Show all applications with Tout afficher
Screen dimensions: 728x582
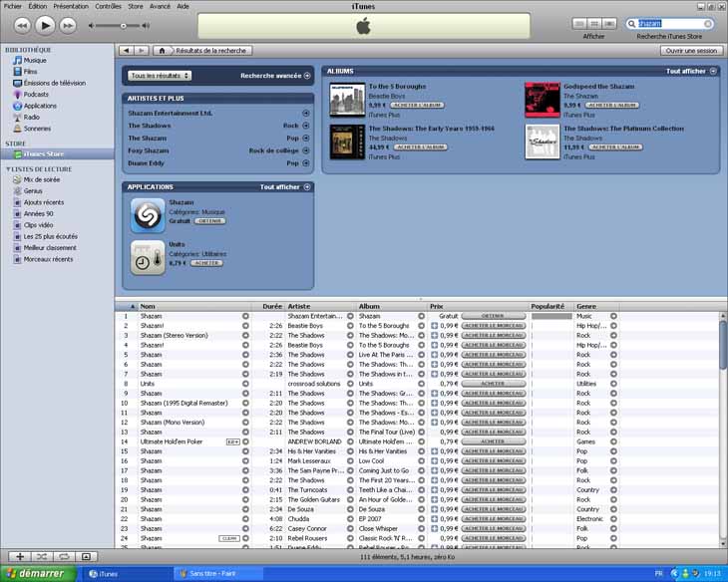285,187
